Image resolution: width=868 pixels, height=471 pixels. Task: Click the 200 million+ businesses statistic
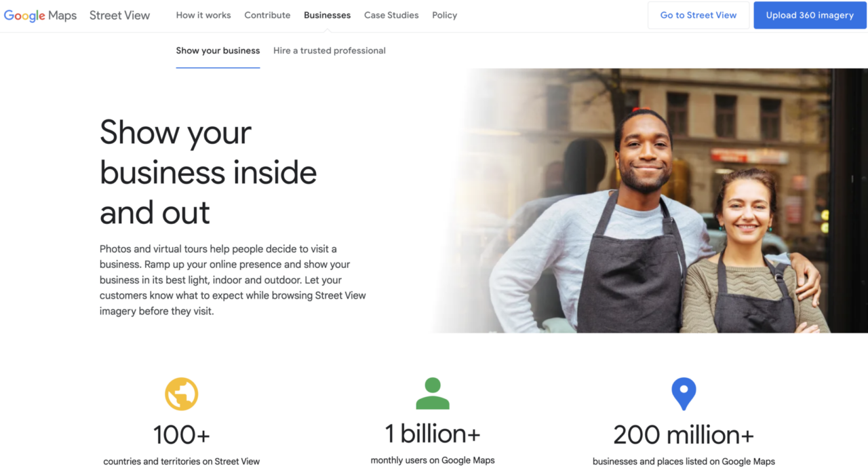point(684,445)
